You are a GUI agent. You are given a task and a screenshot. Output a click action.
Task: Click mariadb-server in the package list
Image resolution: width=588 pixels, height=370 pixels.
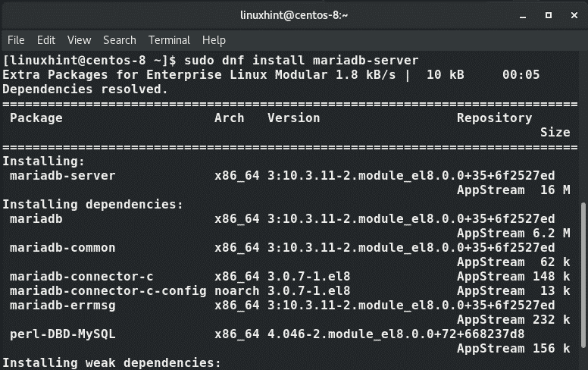pyautogui.click(x=62, y=175)
